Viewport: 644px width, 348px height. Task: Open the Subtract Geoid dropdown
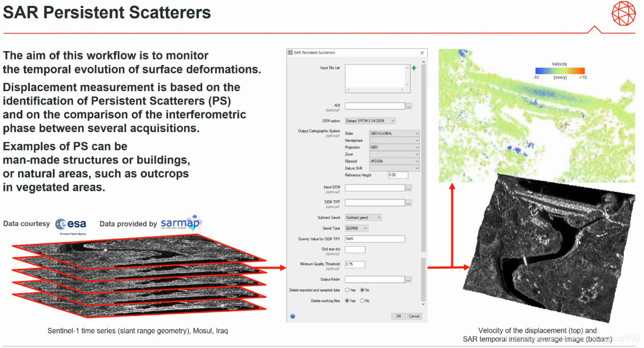[363, 217]
